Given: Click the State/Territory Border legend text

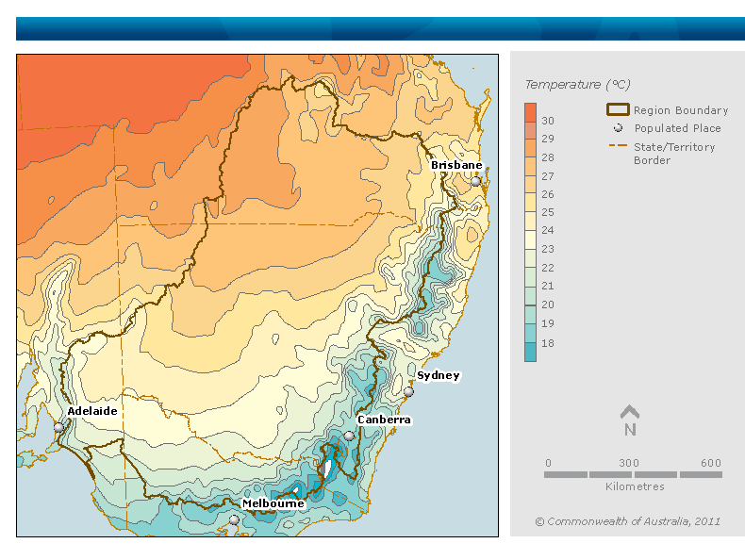Looking at the screenshot, I should (674, 154).
